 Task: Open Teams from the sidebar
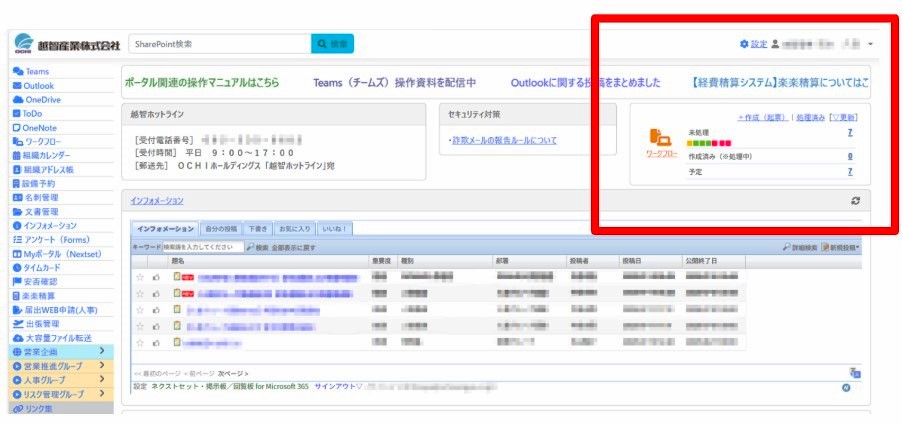(x=36, y=72)
